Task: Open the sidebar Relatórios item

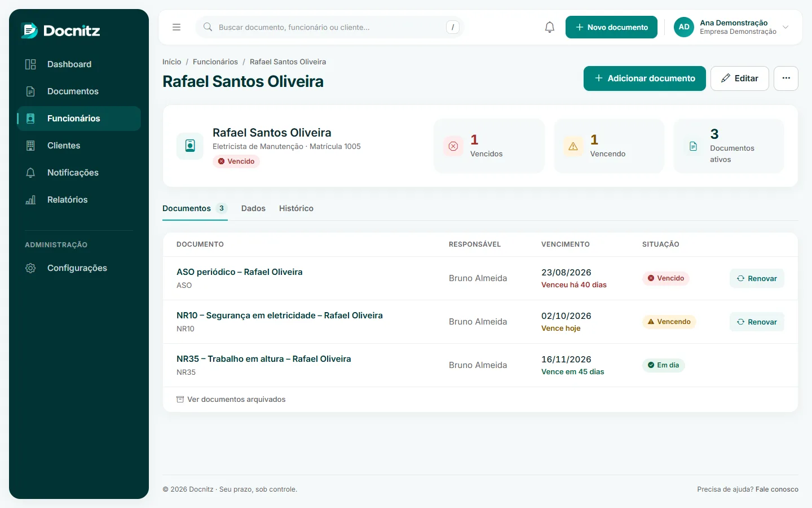Action: click(x=79, y=200)
